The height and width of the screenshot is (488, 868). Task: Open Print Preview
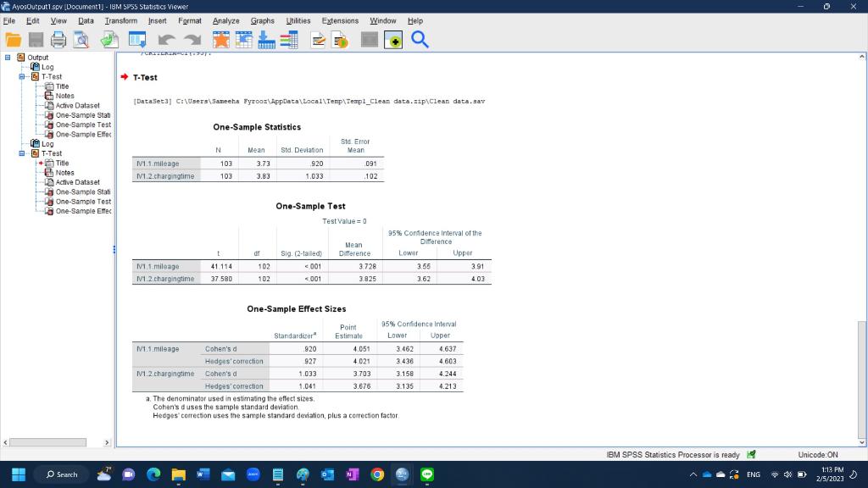point(81,39)
